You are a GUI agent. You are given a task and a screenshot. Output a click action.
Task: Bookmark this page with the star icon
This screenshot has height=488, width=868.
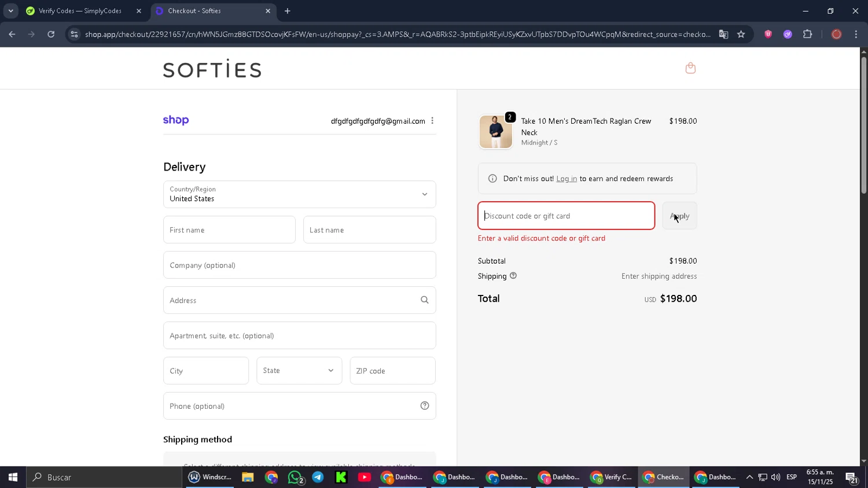point(741,34)
